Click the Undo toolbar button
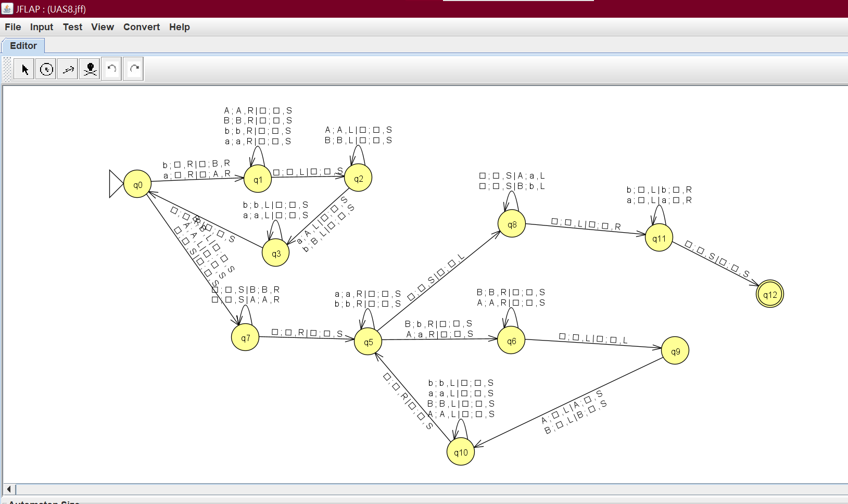The image size is (848, 504). pos(112,69)
